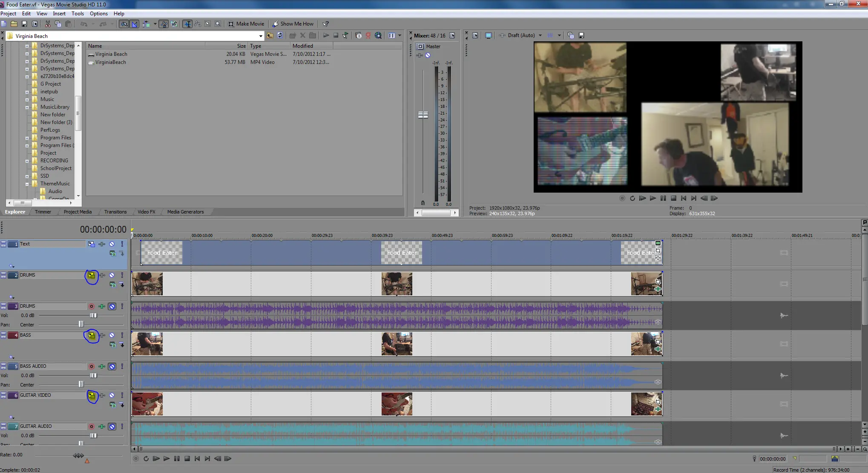
Task: Open the Virginia Beach folder path dropdown
Action: (x=261, y=36)
